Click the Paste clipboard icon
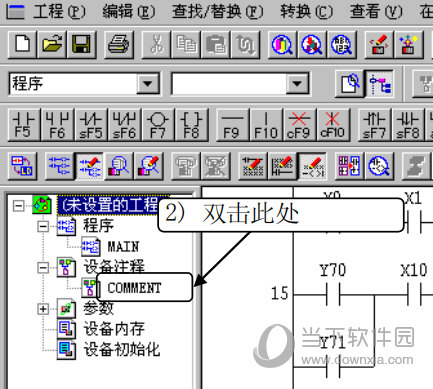Viewport: 433px width, 389px height. tap(215, 44)
